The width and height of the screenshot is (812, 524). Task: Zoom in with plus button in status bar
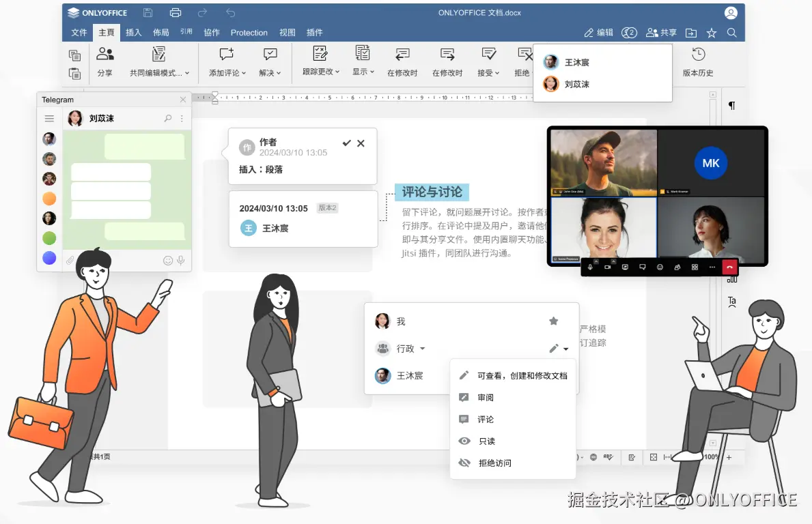[729, 457]
